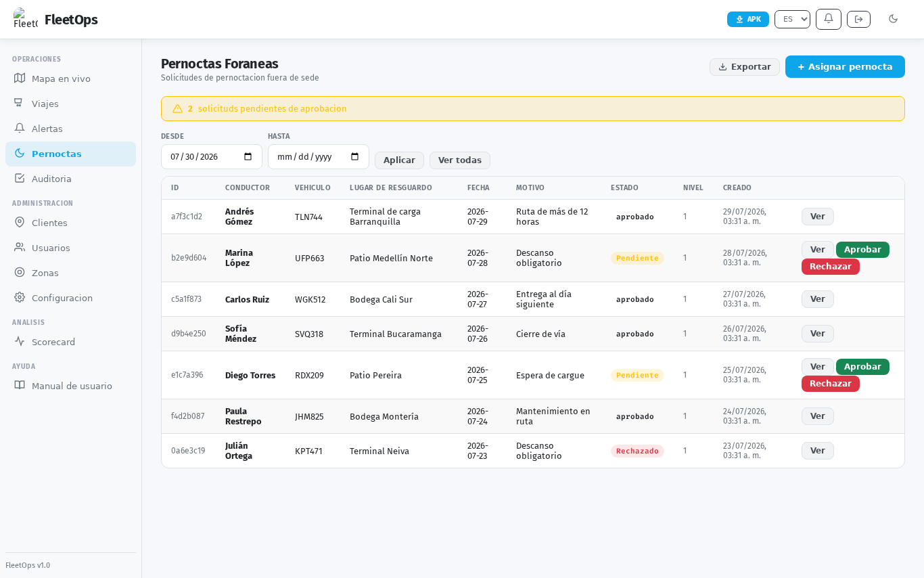Screen dimensions: 924x578
Task: Click the notifications bell icon in header
Action: pyautogui.click(x=828, y=19)
